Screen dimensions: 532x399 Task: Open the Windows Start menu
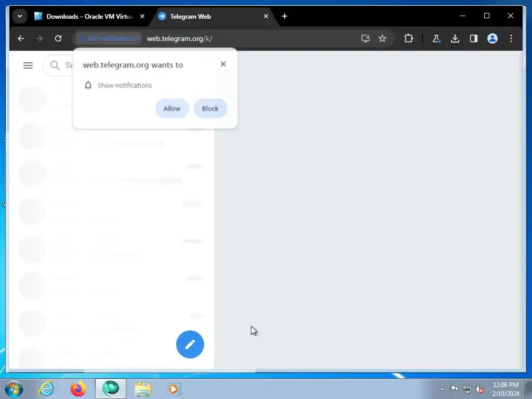(x=14, y=389)
